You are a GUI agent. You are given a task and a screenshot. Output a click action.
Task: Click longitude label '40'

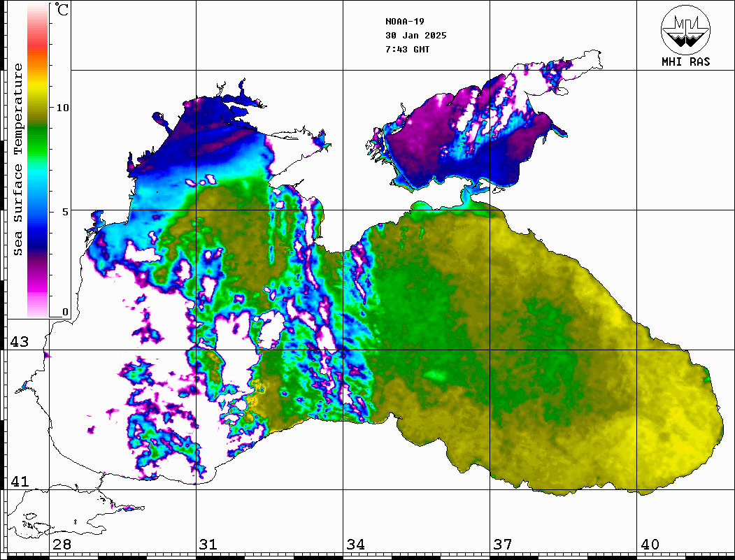650,544
